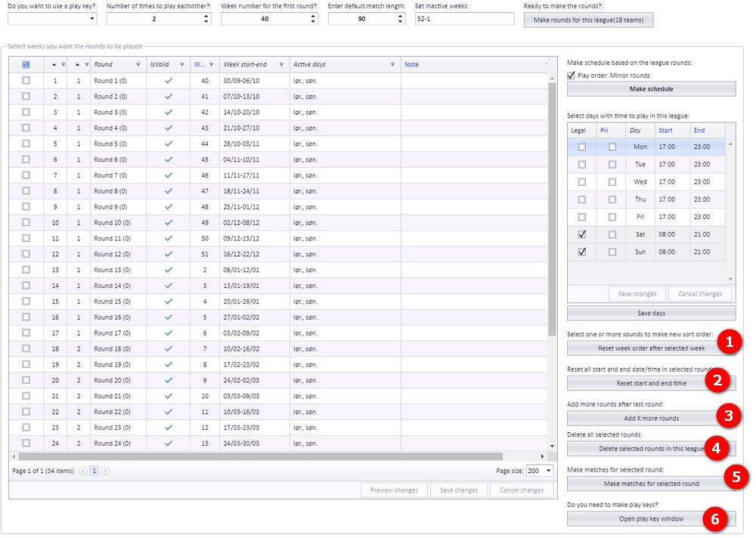Image resolution: width=756 pixels, height=538 pixels.
Task: Click the vertical scrollbar of rounds grid
Action: 552,210
